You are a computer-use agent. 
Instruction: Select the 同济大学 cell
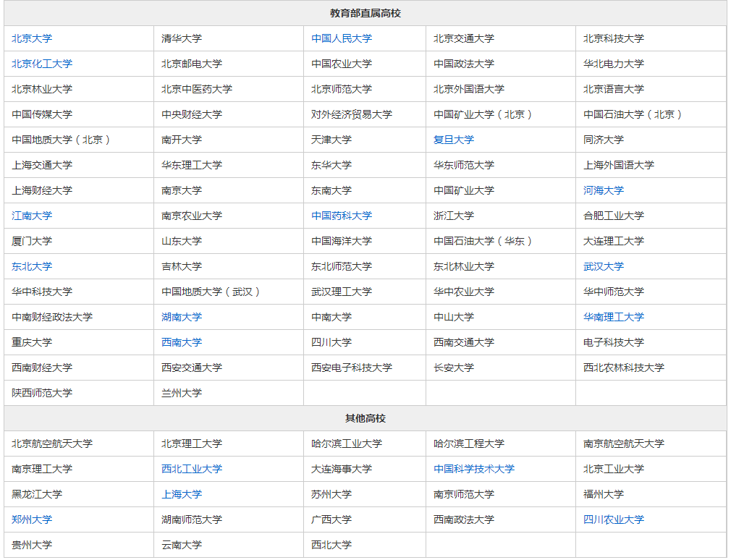tap(651, 140)
